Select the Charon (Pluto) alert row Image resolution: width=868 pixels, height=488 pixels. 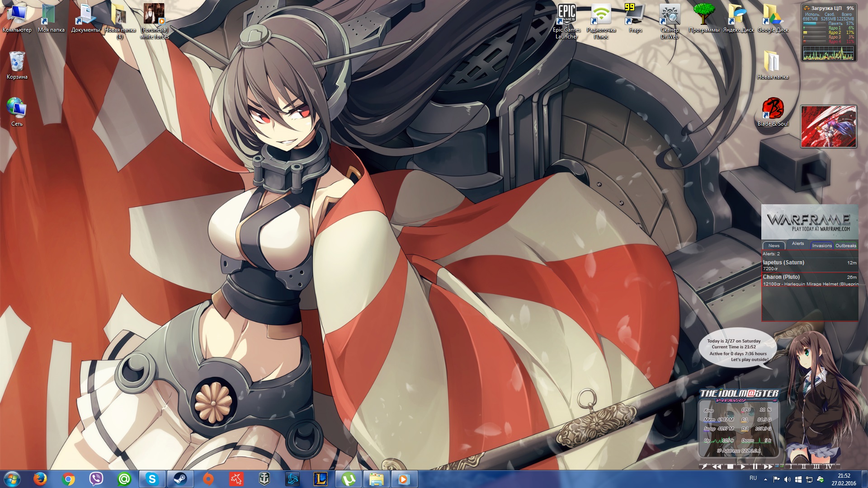810,280
